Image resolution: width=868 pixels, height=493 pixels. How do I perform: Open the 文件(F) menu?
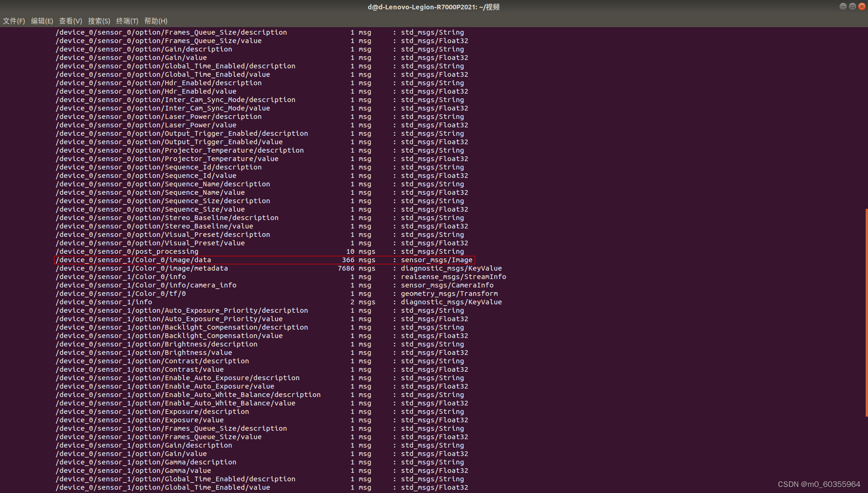(x=14, y=21)
